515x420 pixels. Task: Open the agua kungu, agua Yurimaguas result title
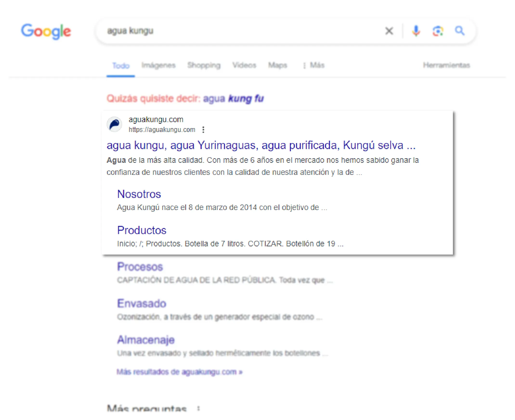261,145
